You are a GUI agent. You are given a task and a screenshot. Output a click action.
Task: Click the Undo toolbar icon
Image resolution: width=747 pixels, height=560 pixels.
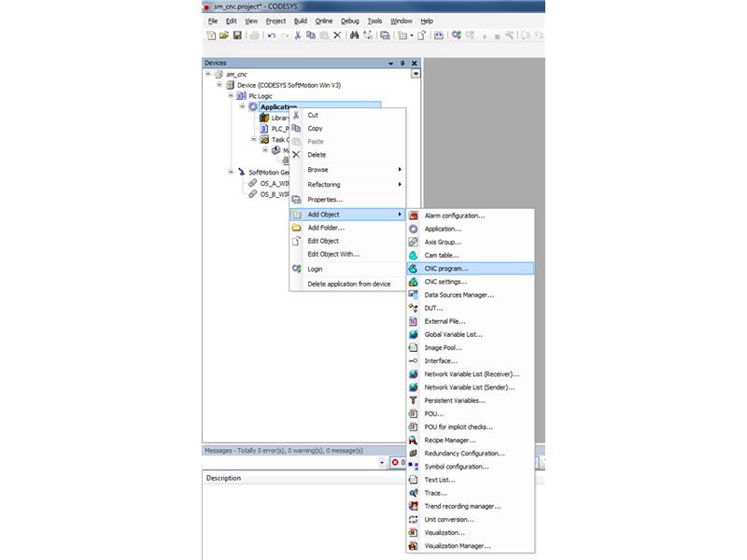coord(272,35)
